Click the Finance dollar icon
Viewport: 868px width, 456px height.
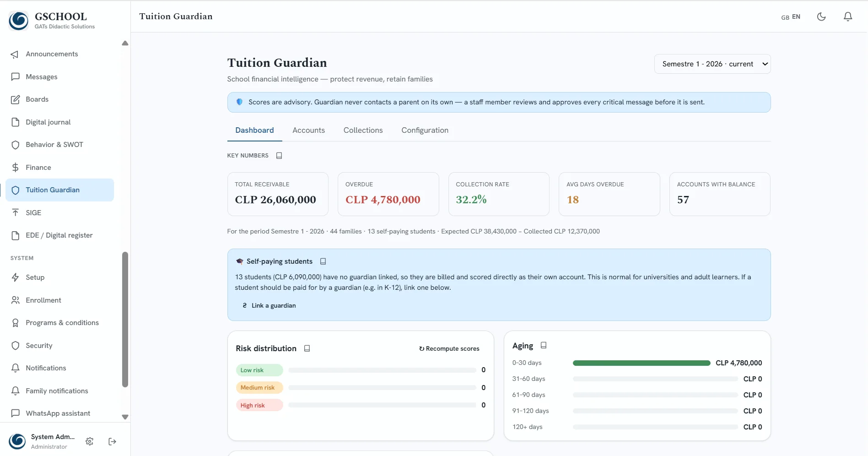pyautogui.click(x=15, y=168)
